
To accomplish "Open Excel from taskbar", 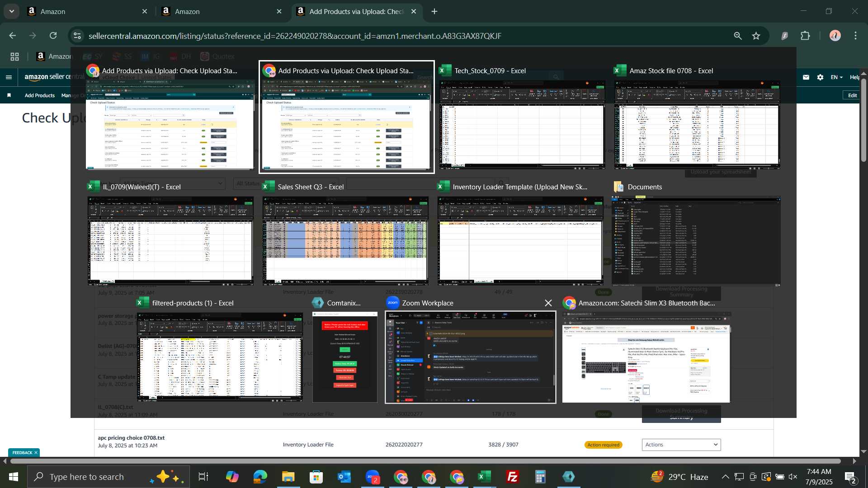I will [x=485, y=477].
